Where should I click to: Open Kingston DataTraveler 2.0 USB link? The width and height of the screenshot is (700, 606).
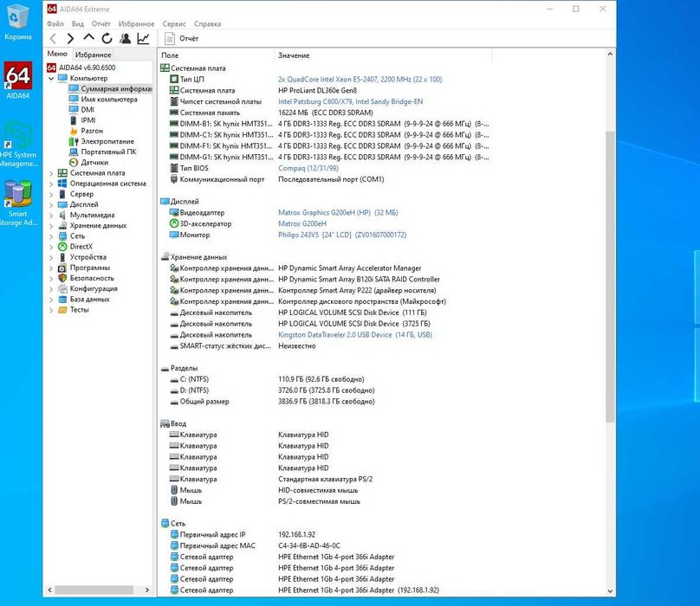355,335
